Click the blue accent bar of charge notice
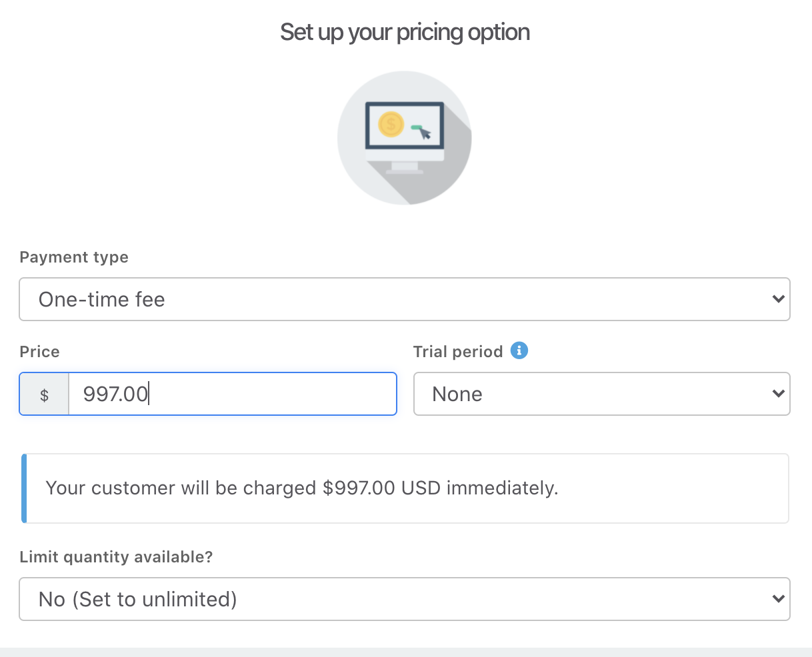The image size is (812, 657). pyautogui.click(x=24, y=488)
